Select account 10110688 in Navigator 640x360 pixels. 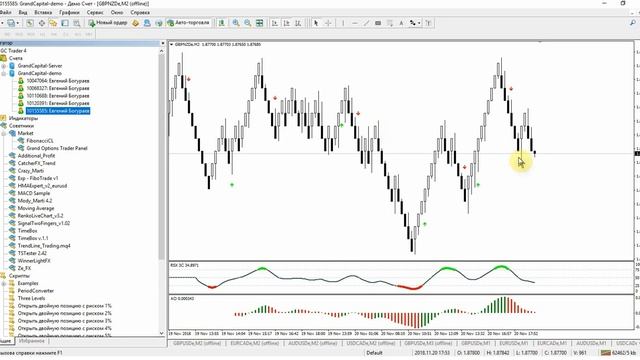[x=58, y=96]
